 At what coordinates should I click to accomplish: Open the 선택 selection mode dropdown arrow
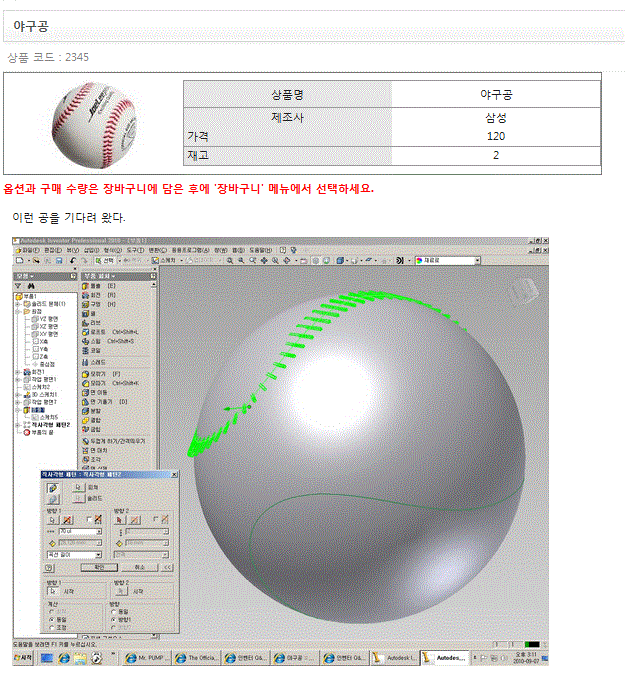(120, 260)
